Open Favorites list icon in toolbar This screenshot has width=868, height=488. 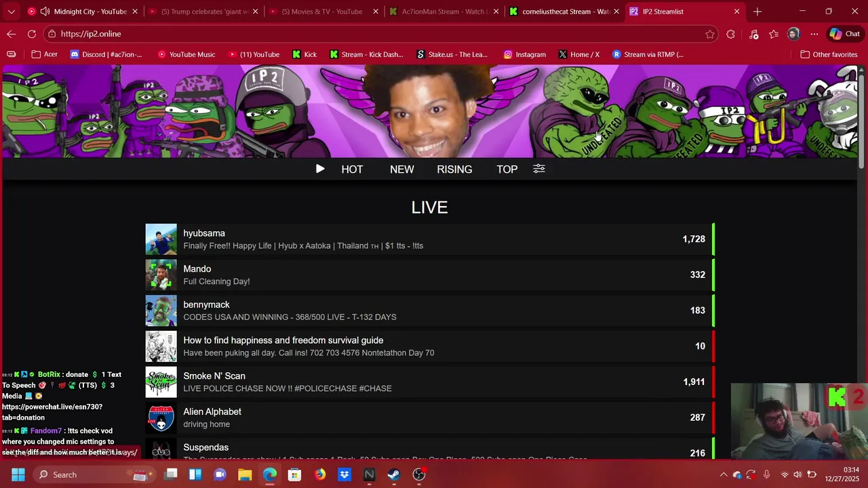(774, 34)
